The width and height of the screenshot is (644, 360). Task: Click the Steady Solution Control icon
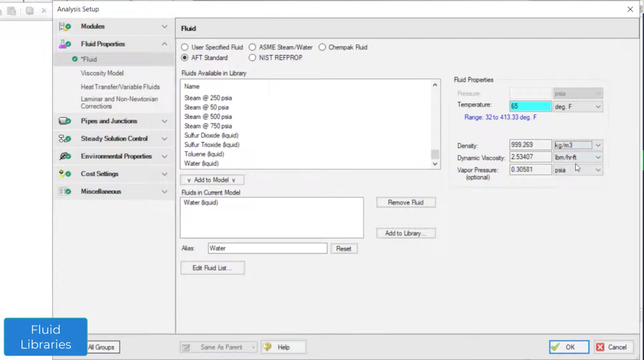65,139
